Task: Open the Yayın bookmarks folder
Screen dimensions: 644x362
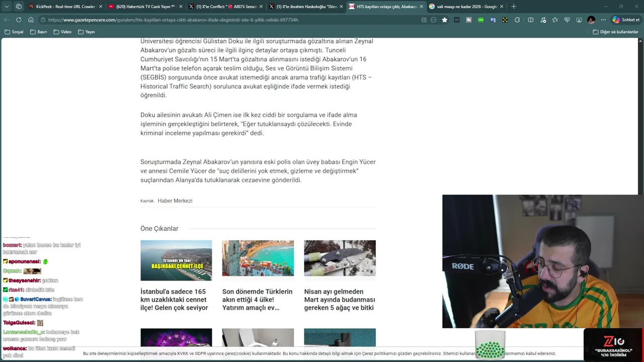Action: [87, 32]
